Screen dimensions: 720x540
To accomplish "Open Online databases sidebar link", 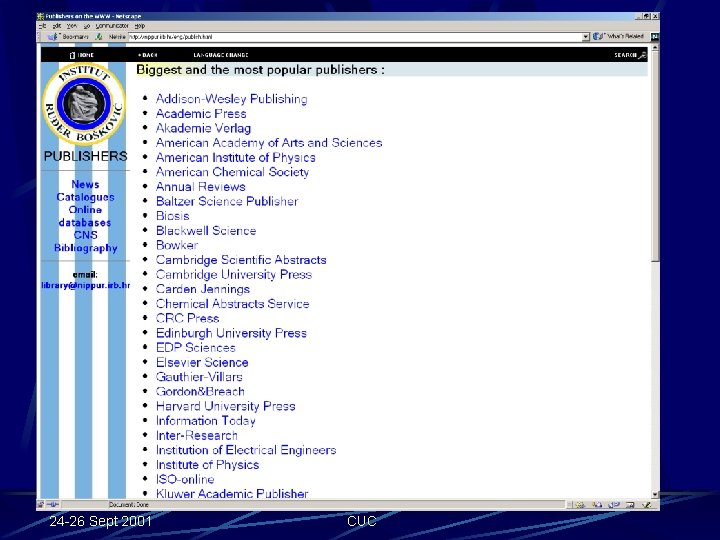I will coord(85,216).
